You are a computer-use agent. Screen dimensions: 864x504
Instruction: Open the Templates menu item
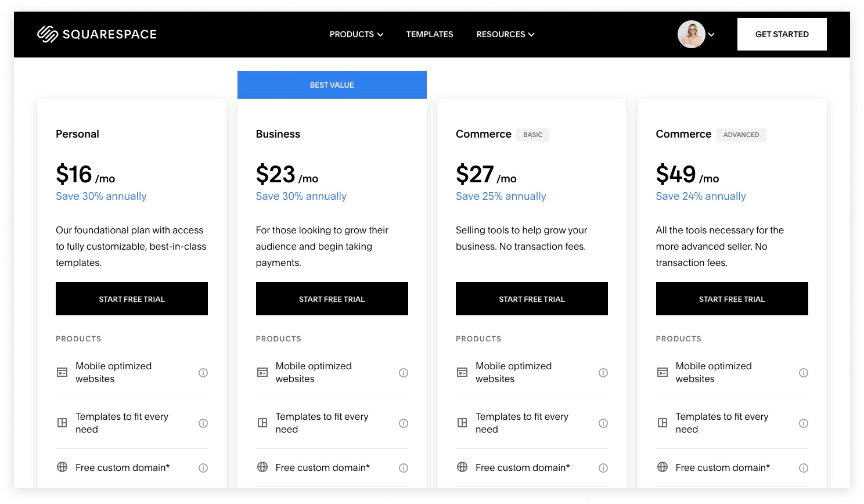click(430, 34)
